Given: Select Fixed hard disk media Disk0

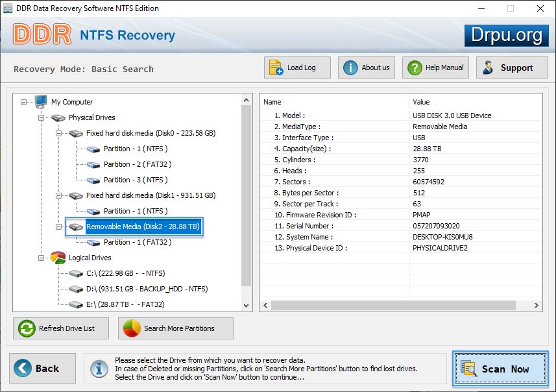Looking at the screenshot, I should coord(151,134).
